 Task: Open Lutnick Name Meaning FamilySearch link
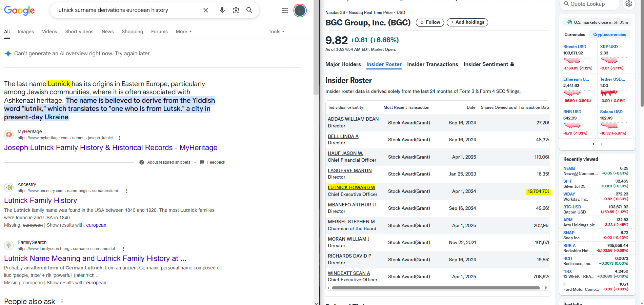coord(95,259)
